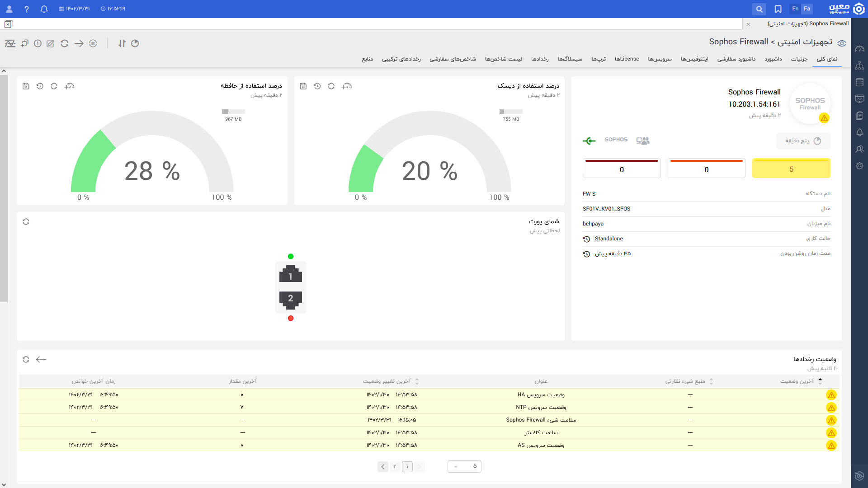Viewport: 868px width, 488px height.
Task: Select the سلامت کلاستر event row
Action: (x=429, y=433)
